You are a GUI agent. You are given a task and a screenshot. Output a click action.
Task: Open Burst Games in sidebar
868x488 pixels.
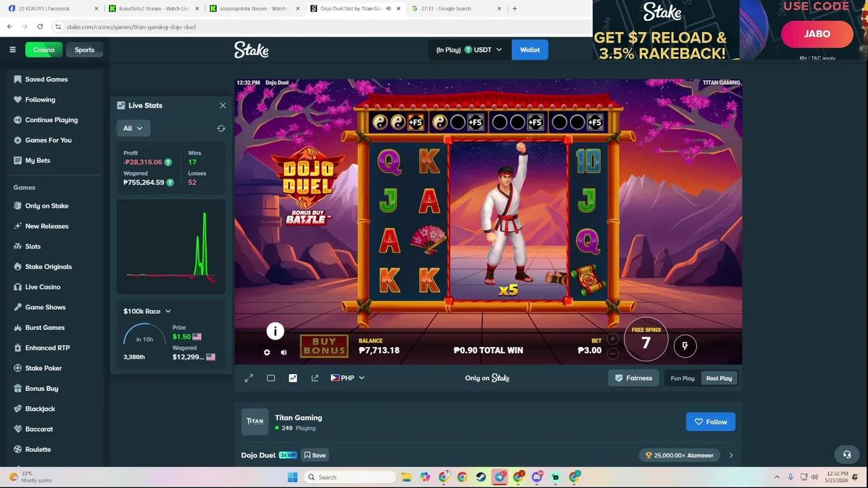pos(45,328)
